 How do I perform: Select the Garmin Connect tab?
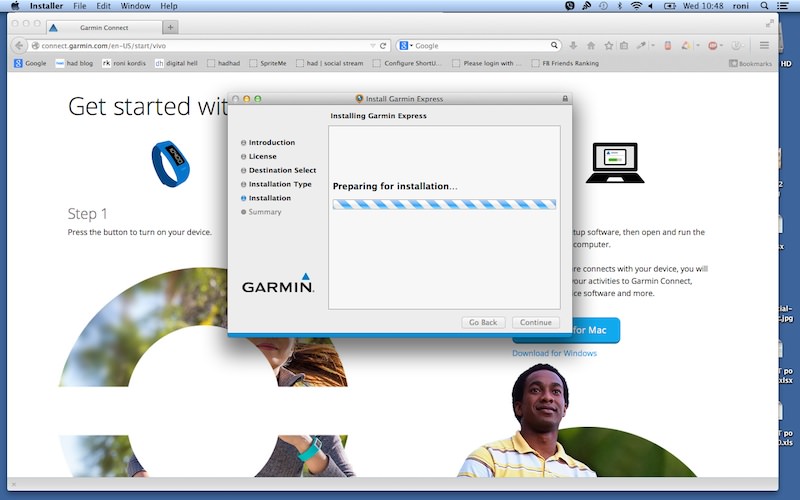point(100,27)
